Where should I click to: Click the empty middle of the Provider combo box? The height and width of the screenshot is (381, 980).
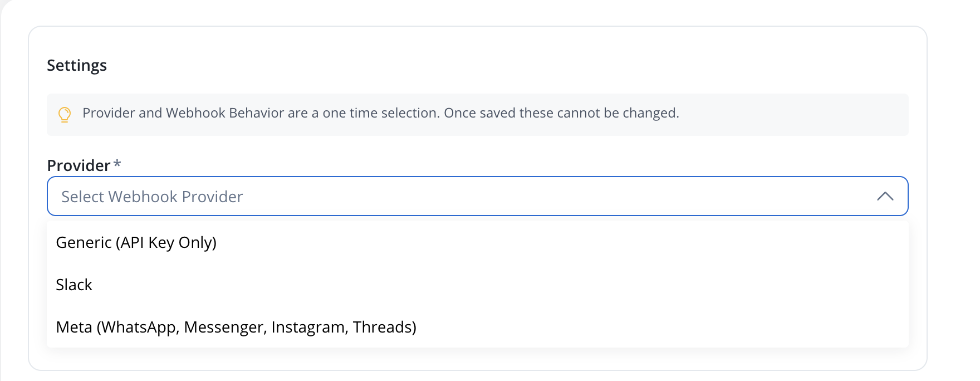[557, 196]
